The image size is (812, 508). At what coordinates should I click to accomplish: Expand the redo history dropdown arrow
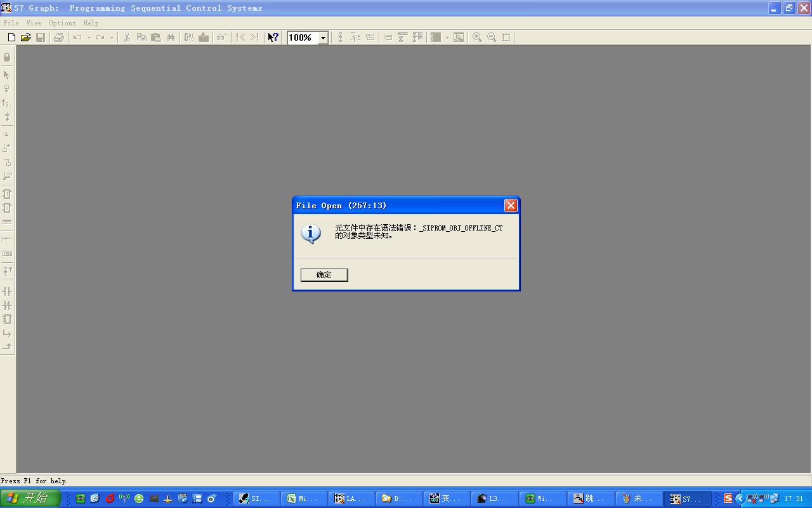point(112,37)
